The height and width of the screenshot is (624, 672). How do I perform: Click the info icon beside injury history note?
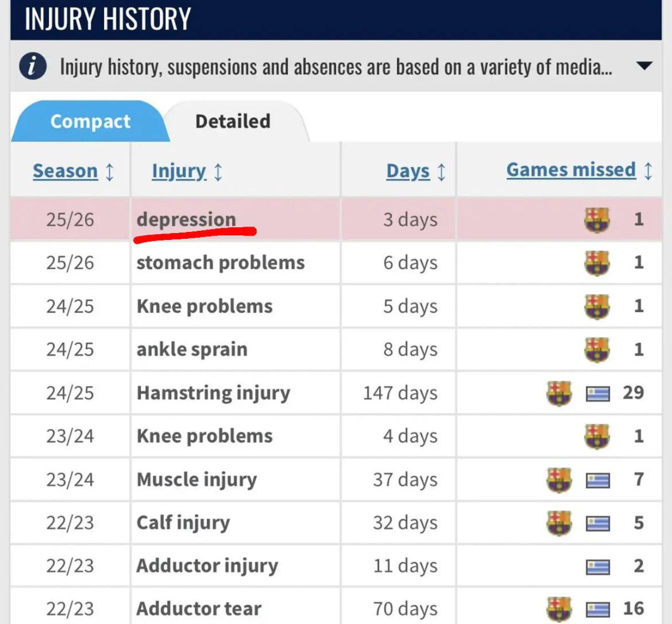(x=33, y=67)
